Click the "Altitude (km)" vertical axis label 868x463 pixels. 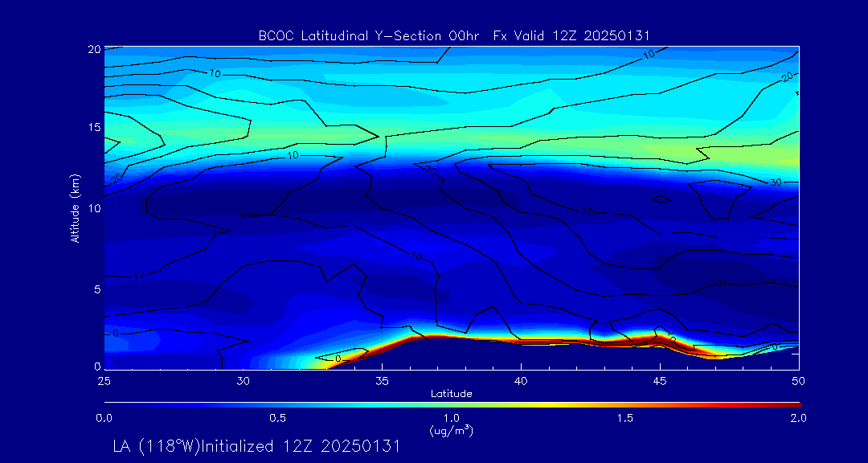(75, 209)
